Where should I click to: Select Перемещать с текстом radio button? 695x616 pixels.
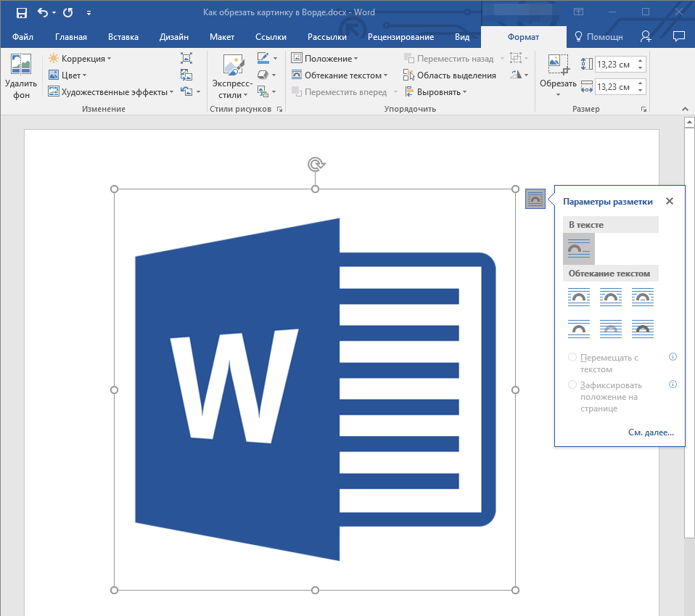[x=572, y=357]
